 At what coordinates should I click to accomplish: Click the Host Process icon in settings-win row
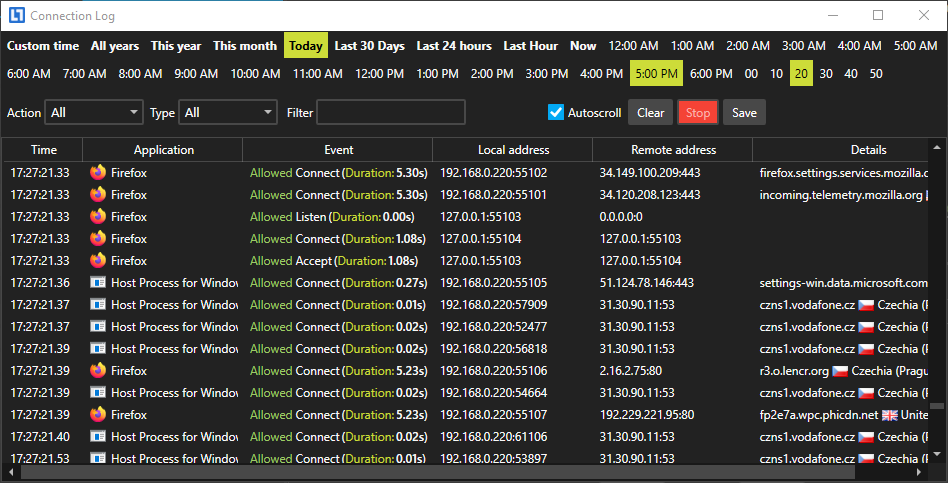click(x=98, y=282)
